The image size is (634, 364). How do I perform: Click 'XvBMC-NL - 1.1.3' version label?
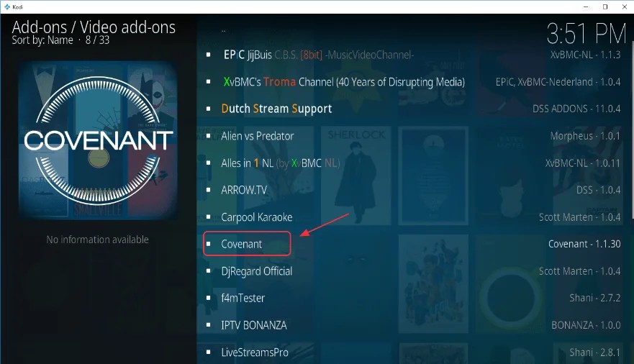click(585, 55)
